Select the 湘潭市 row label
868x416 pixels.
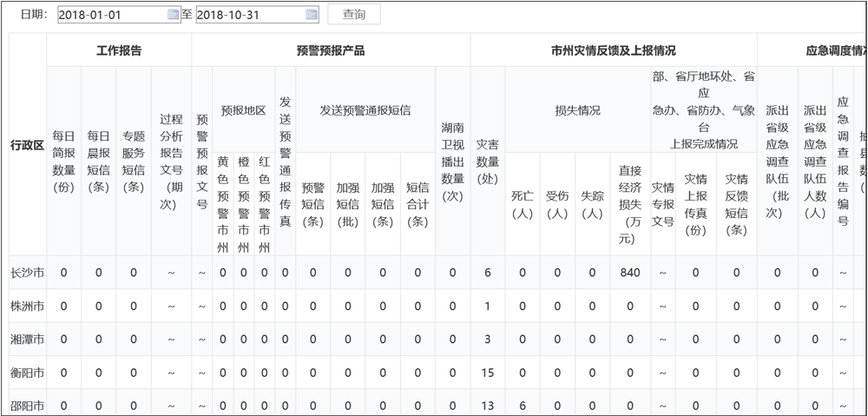pyautogui.click(x=27, y=339)
